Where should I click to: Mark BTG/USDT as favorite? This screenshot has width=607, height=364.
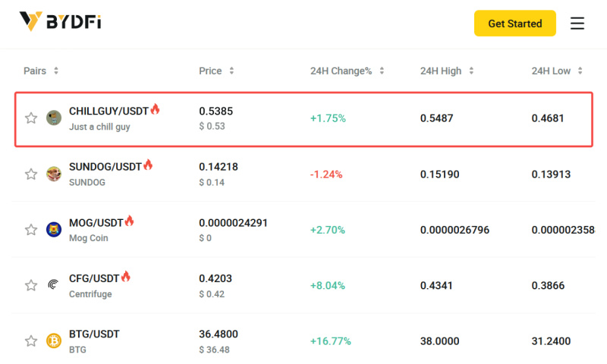31,340
